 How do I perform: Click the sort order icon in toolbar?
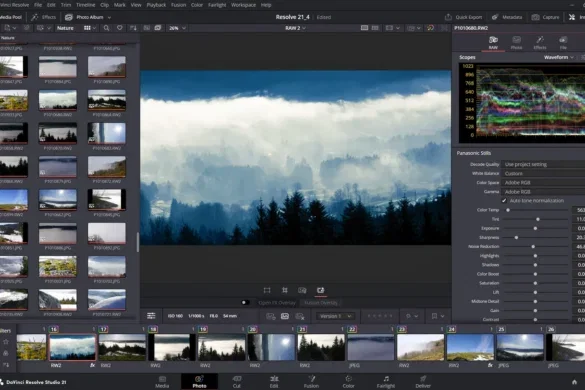click(x=133, y=28)
